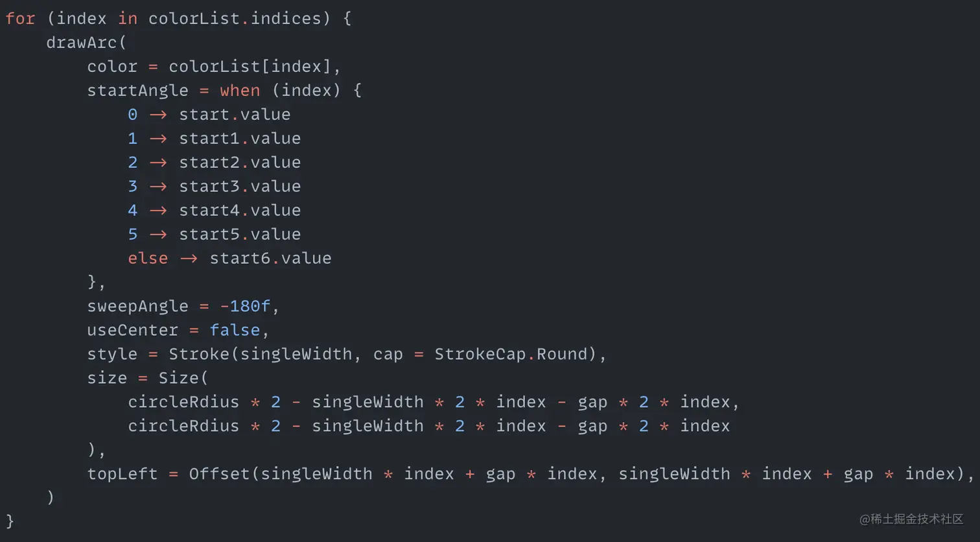Click the sweepAngle parameter name
Image resolution: width=980 pixels, height=542 pixels.
(137, 307)
